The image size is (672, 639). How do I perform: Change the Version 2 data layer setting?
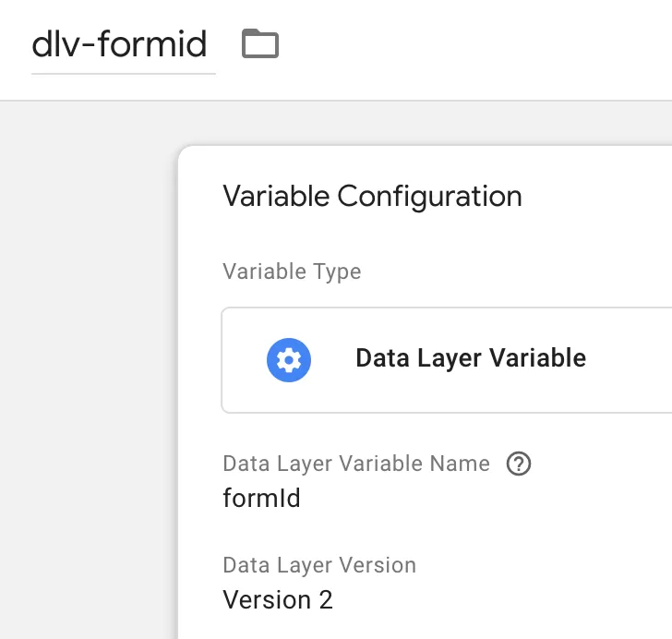point(278,599)
